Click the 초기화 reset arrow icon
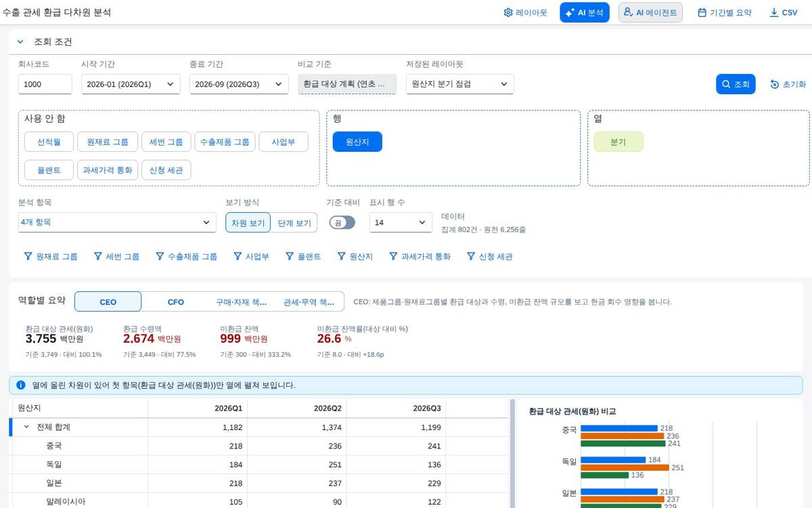 pyautogui.click(x=775, y=84)
